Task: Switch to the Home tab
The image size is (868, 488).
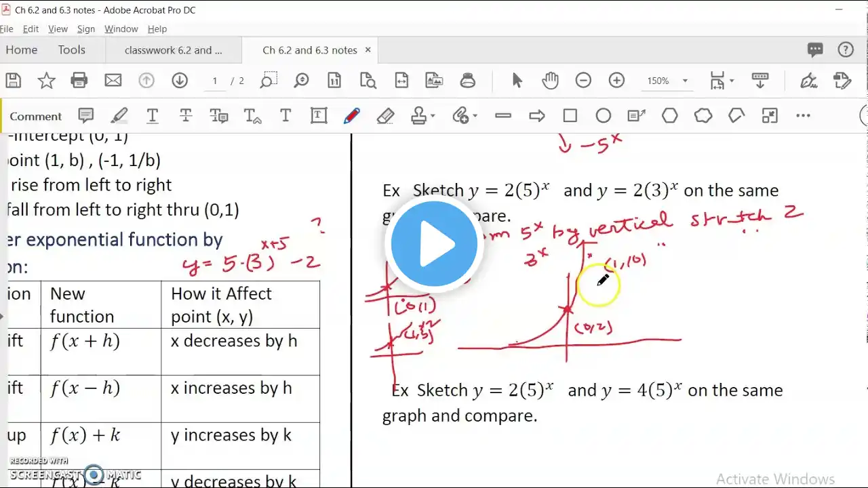Action: click(x=22, y=50)
